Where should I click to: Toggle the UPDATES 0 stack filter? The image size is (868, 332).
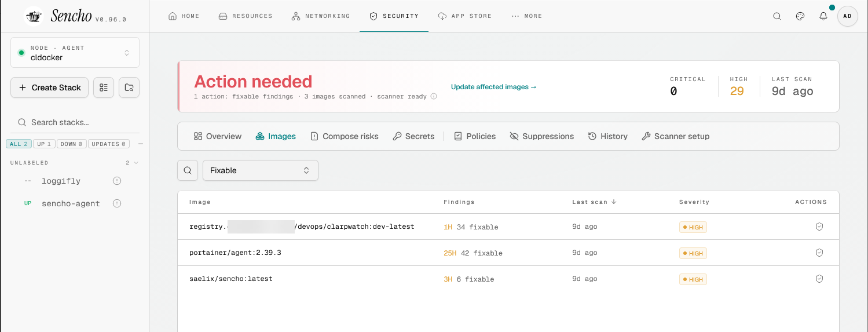[x=109, y=144]
